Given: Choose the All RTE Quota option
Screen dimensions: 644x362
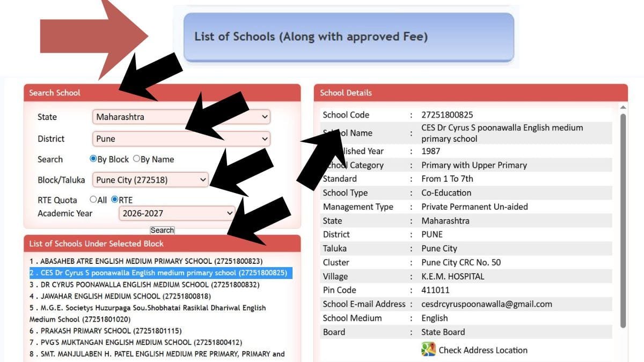Looking at the screenshot, I should pyautogui.click(x=93, y=200).
